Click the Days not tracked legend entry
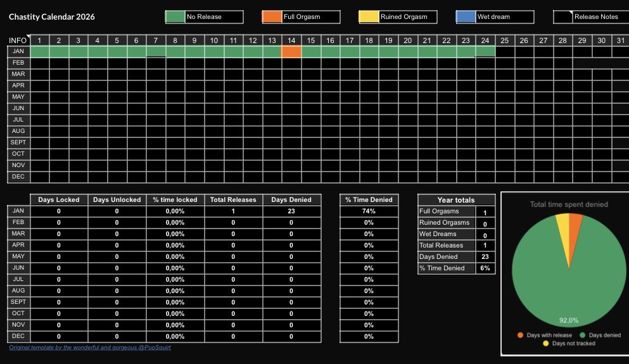 click(x=569, y=344)
